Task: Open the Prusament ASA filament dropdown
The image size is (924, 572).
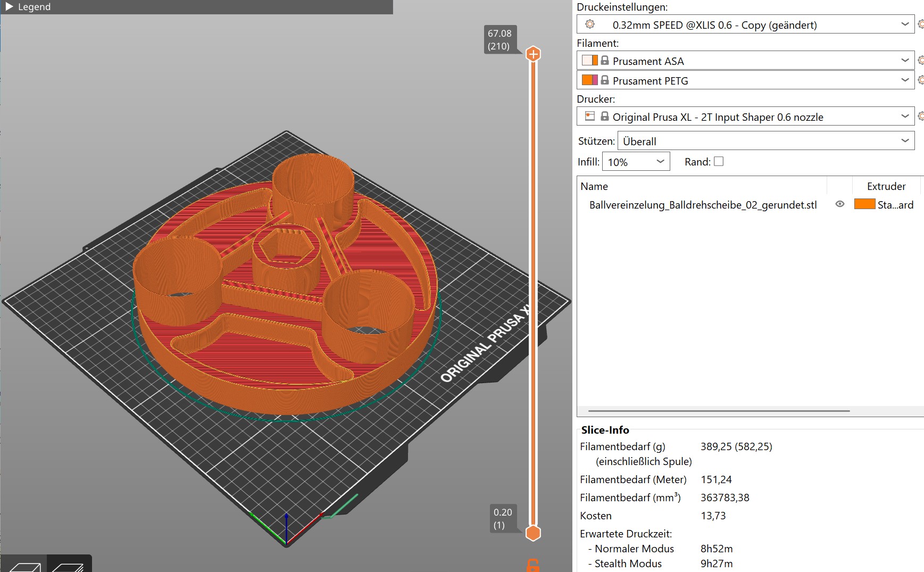Action: [x=905, y=61]
